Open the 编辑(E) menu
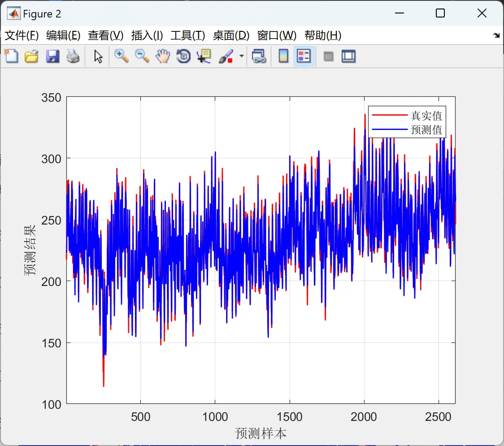 [63, 35]
